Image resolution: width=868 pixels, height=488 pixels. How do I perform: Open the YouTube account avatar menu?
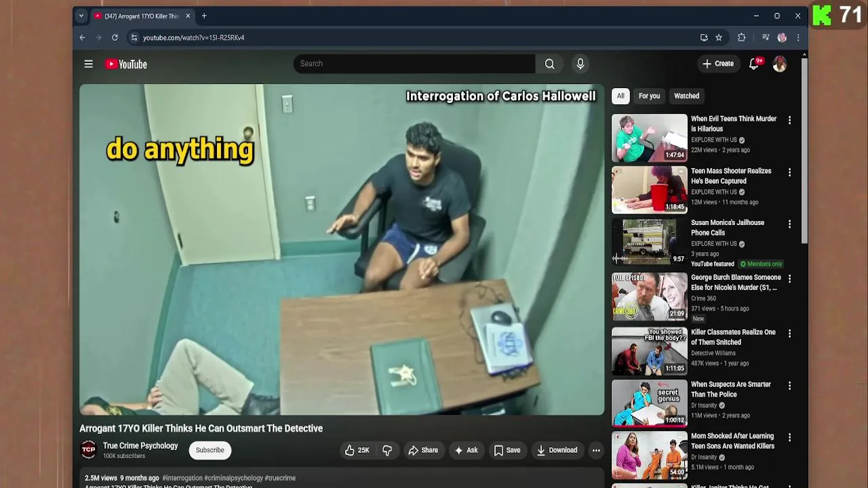(x=779, y=64)
